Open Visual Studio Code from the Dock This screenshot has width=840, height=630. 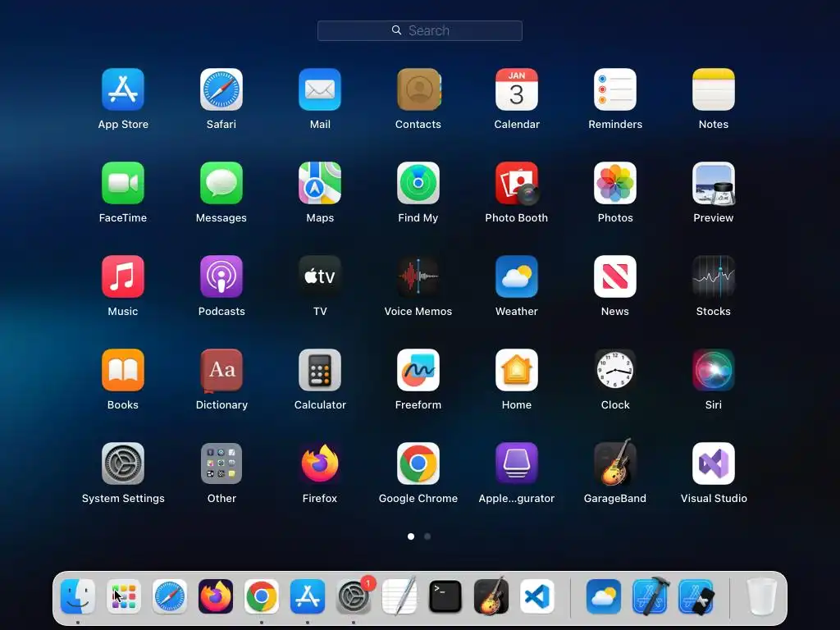[x=536, y=596]
